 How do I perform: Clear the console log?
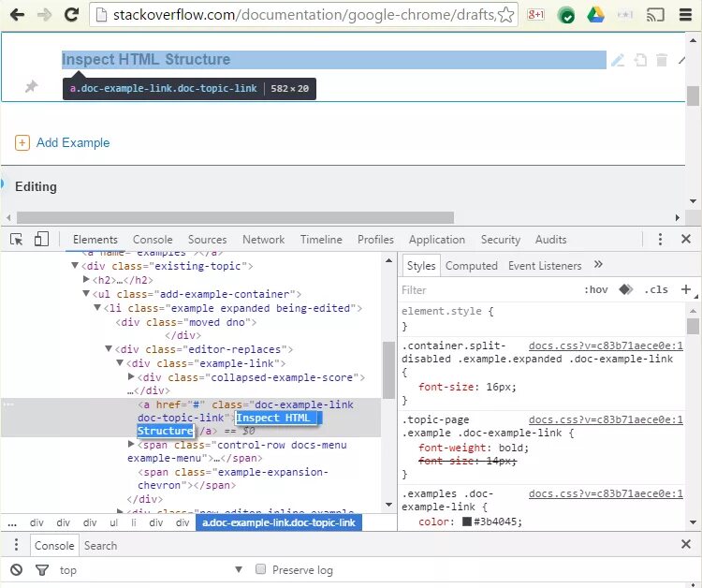[17, 569]
